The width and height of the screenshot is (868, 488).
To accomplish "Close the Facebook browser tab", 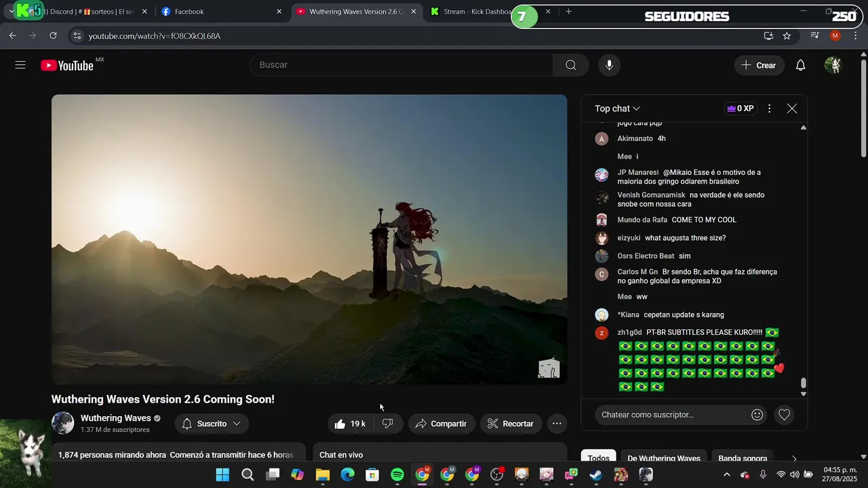I will 279,12.
